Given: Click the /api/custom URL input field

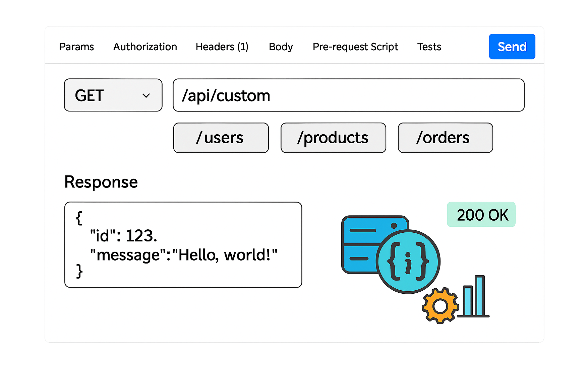Looking at the screenshot, I should click(348, 95).
